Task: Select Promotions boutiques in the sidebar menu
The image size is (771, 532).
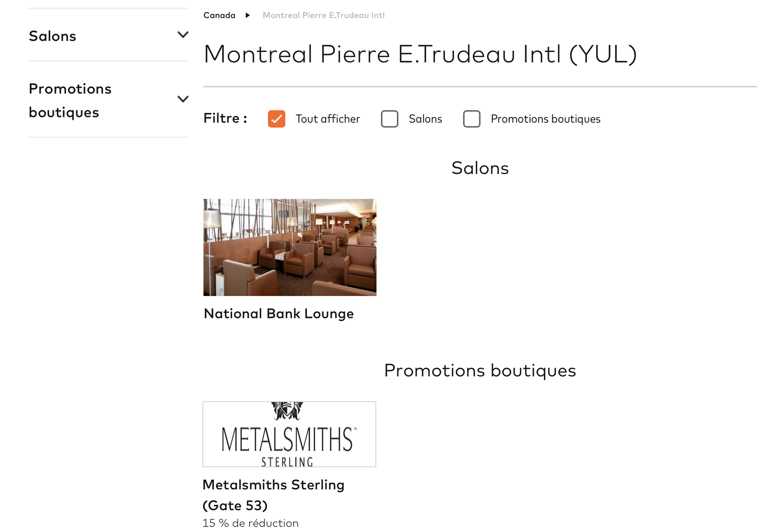Action: pos(70,100)
